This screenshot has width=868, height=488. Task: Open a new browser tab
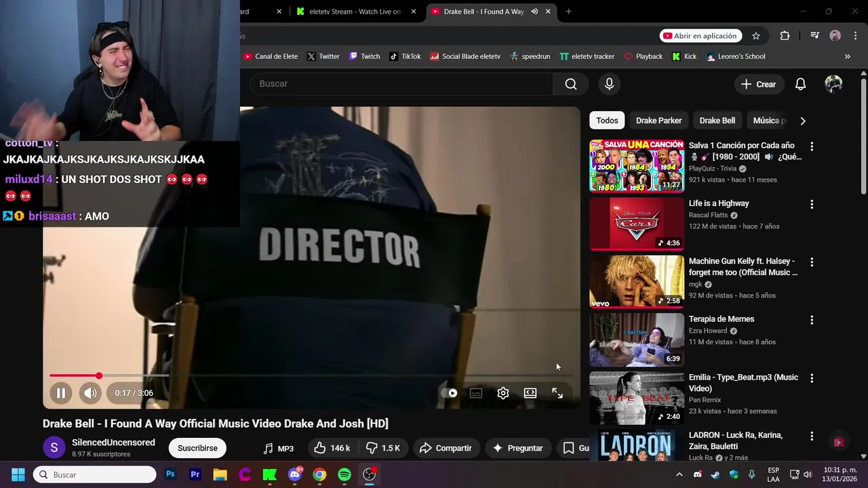(568, 12)
